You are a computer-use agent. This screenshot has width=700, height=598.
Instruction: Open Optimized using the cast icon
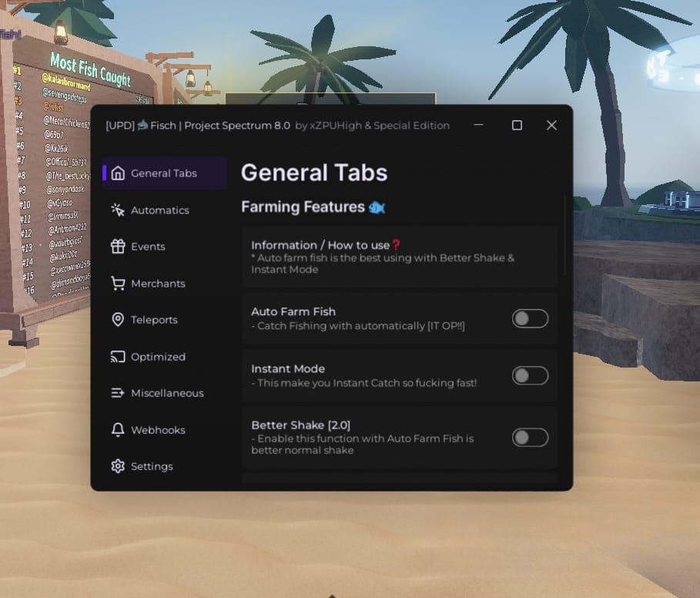coord(118,357)
